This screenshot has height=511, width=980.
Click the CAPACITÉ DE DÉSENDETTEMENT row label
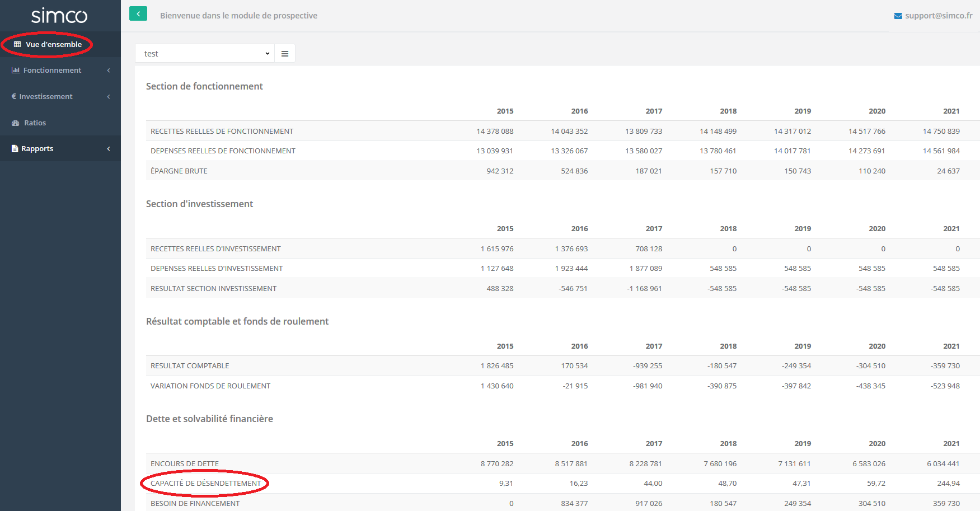205,484
